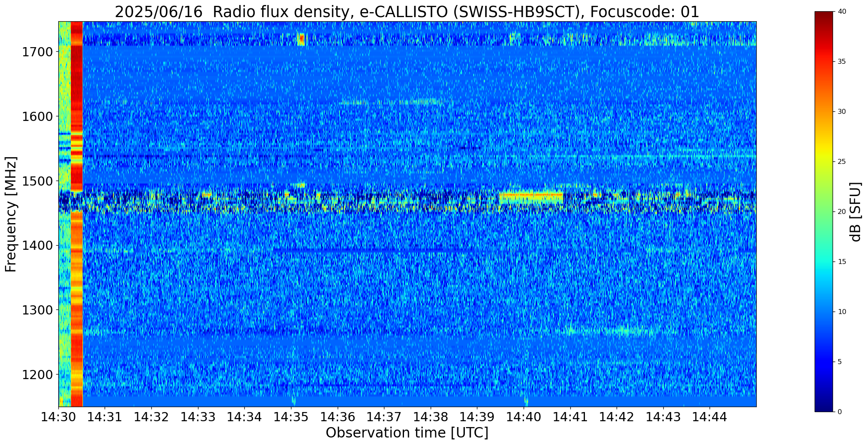The width and height of the screenshot is (868, 445).
Task: Click the 1700 frequency tick label
Action: point(37,52)
